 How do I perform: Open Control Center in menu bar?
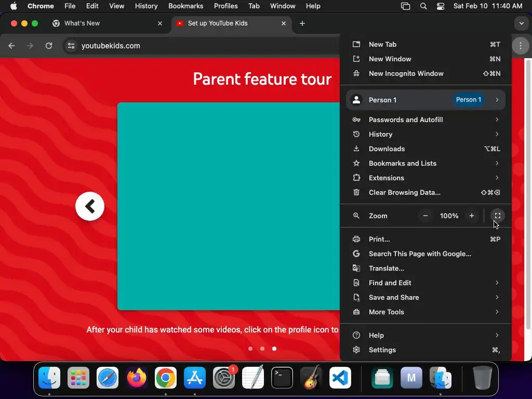point(441,6)
